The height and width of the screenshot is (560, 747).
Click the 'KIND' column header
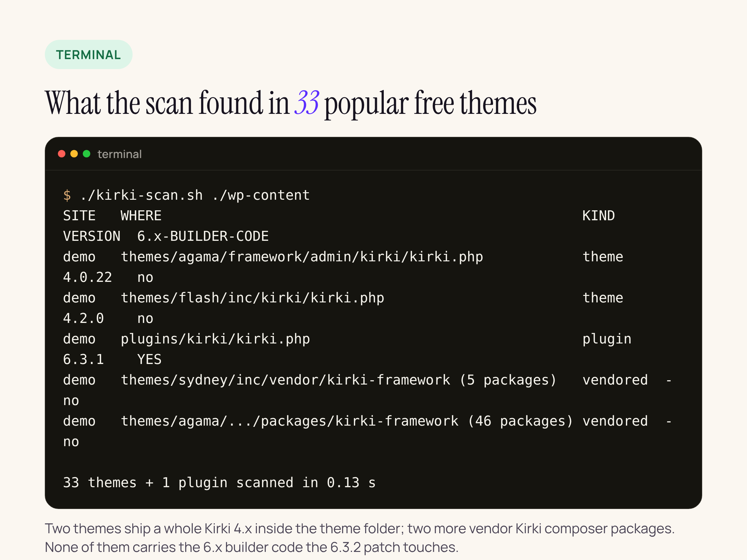point(599,216)
